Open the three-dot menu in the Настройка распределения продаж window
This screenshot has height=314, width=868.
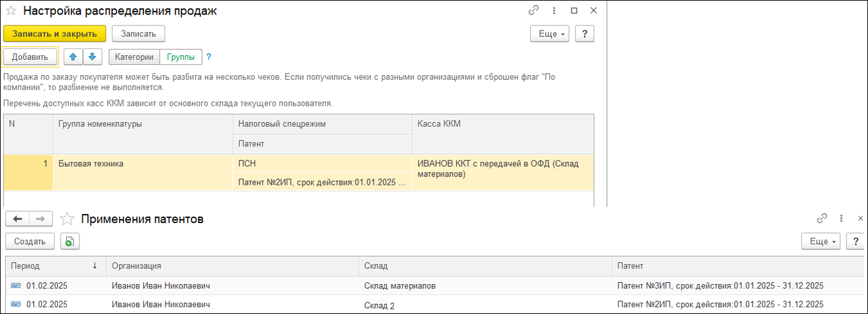click(554, 11)
